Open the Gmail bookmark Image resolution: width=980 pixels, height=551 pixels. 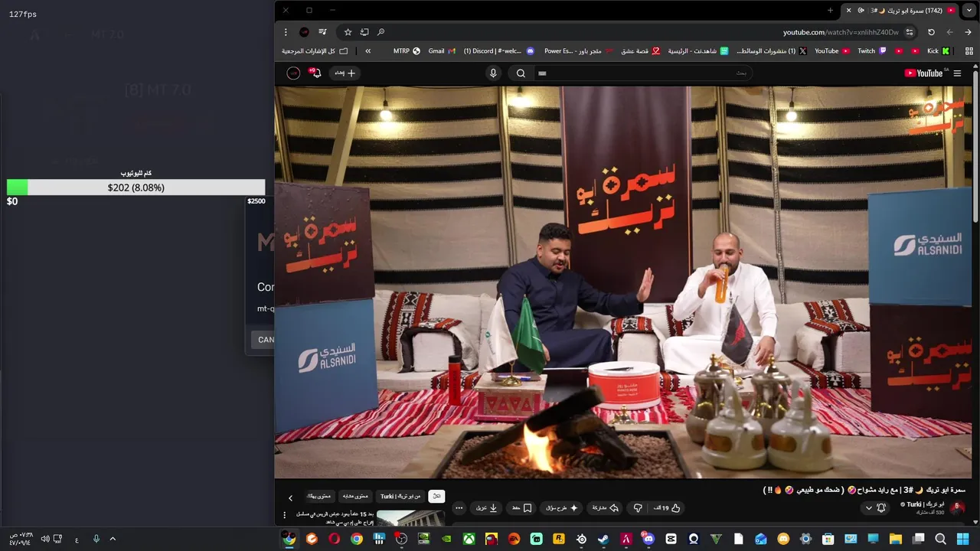[442, 51]
